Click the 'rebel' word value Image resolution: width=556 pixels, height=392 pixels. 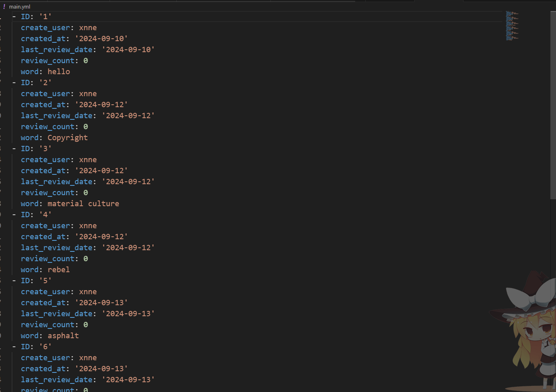[x=58, y=269]
